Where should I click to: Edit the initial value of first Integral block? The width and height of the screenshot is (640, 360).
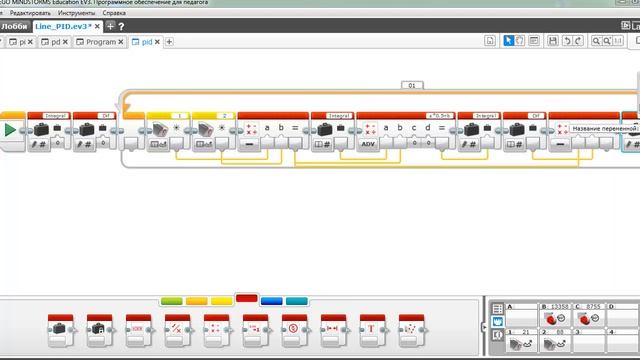(x=58, y=143)
